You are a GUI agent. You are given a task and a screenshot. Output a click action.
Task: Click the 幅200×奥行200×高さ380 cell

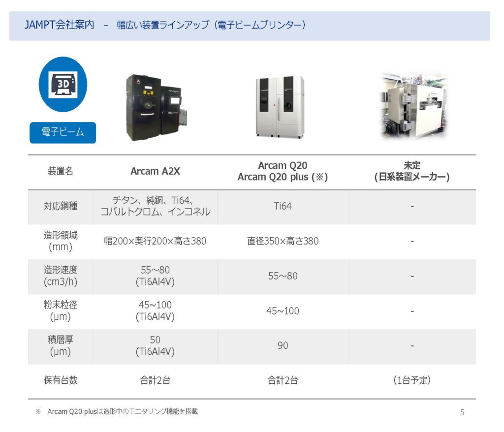pos(155,241)
